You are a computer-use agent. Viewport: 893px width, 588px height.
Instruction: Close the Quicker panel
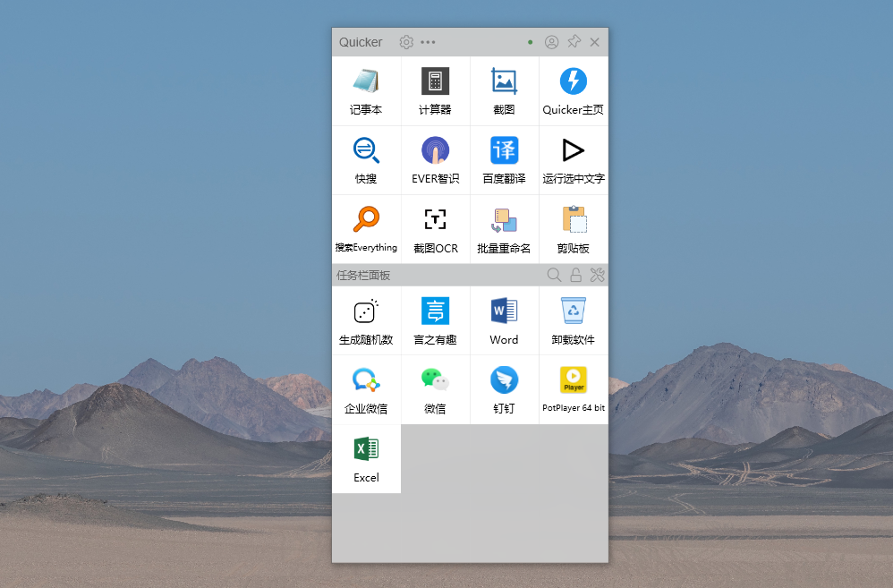point(594,42)
